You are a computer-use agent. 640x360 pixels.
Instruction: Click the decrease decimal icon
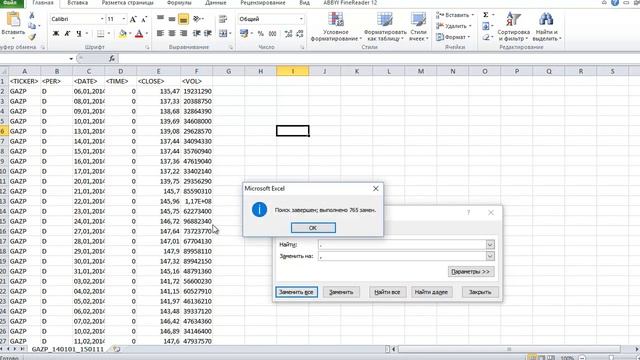pos(300,34)
